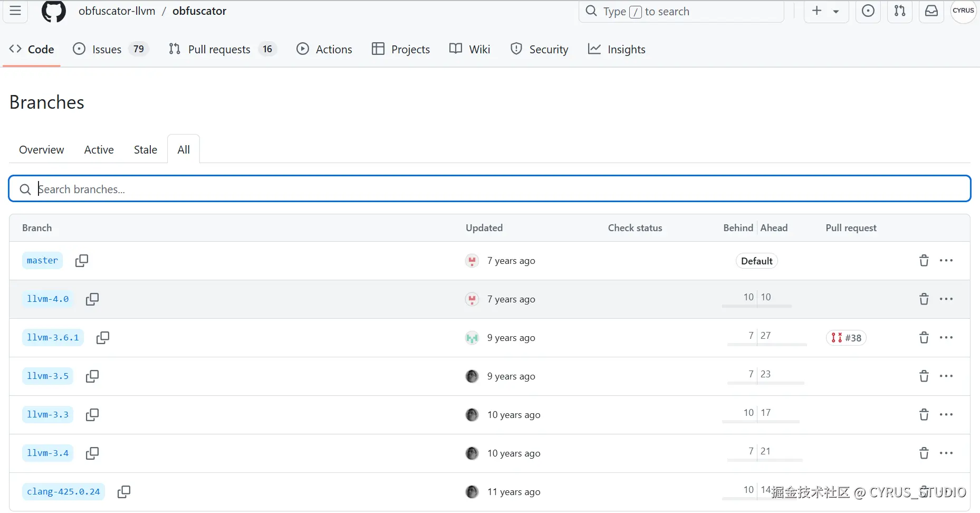Copy the clang-425.0.24 branch name
This screenshot has width=980, height=513.
coord(124,492)
